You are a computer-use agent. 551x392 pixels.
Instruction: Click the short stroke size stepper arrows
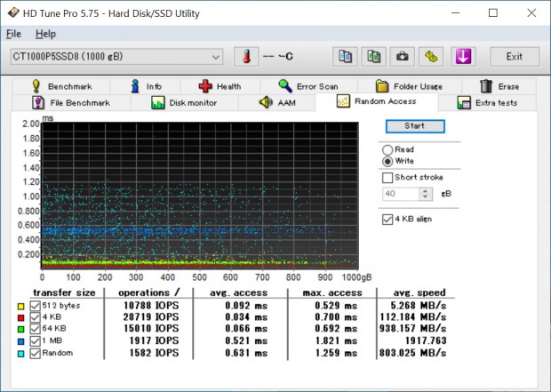[x=425, y=194]
